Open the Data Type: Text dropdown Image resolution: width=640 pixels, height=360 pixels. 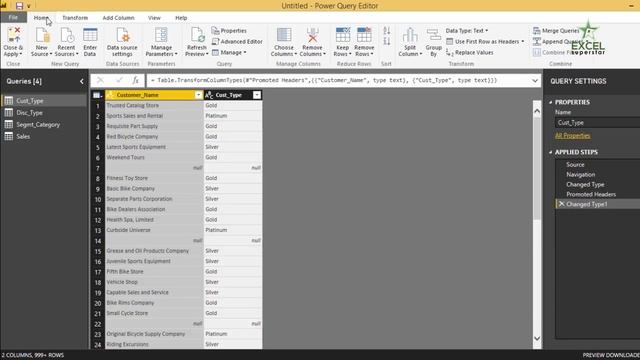point(467,31)
